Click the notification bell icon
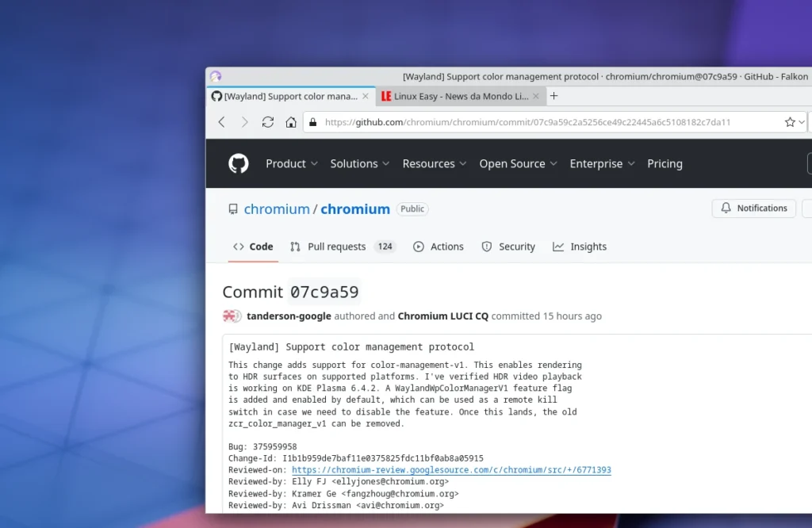The height and width of the screenshot is (528, 812). point(726,208)
